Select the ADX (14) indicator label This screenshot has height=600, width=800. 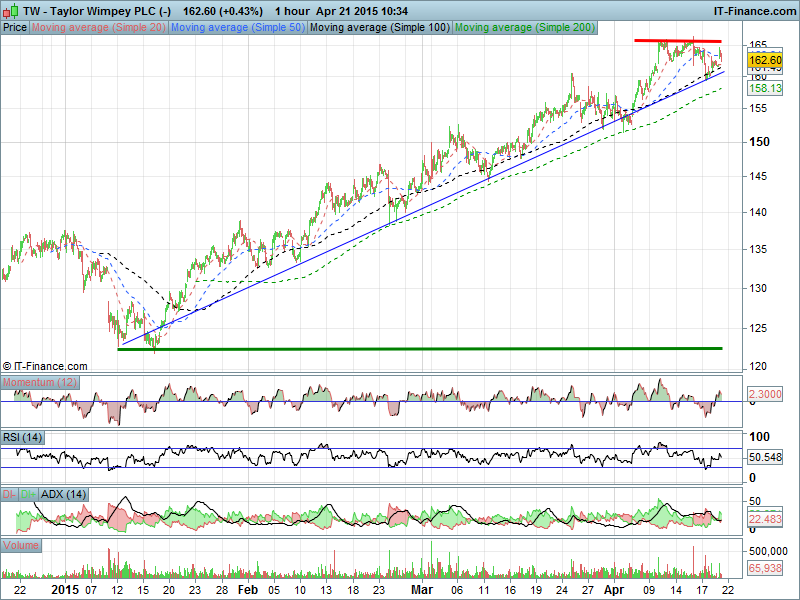coord(63,494)
